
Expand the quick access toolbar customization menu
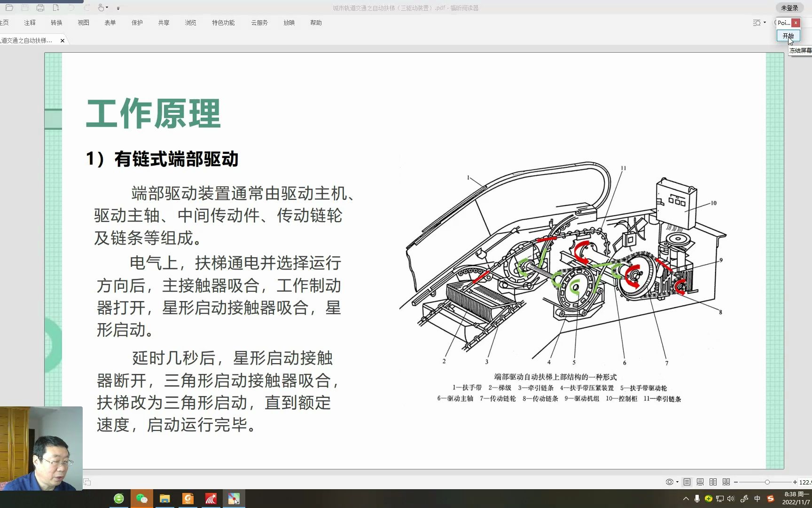coord(119,8)
